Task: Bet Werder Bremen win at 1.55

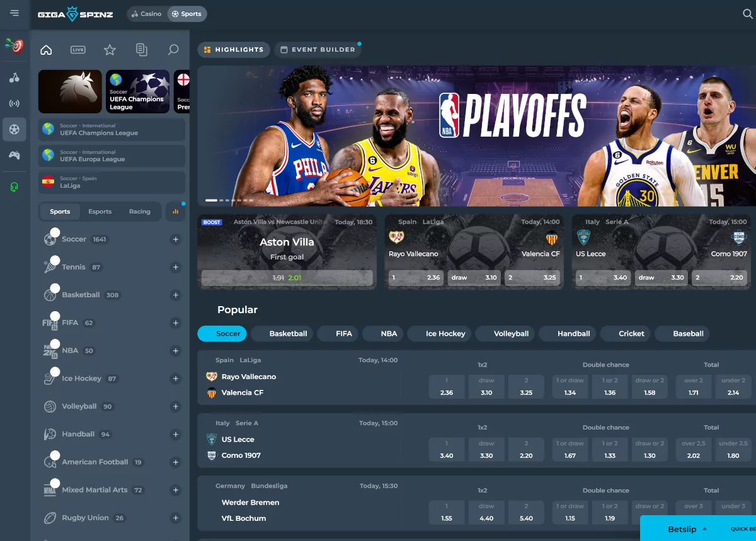Action: tap(447, 513)
